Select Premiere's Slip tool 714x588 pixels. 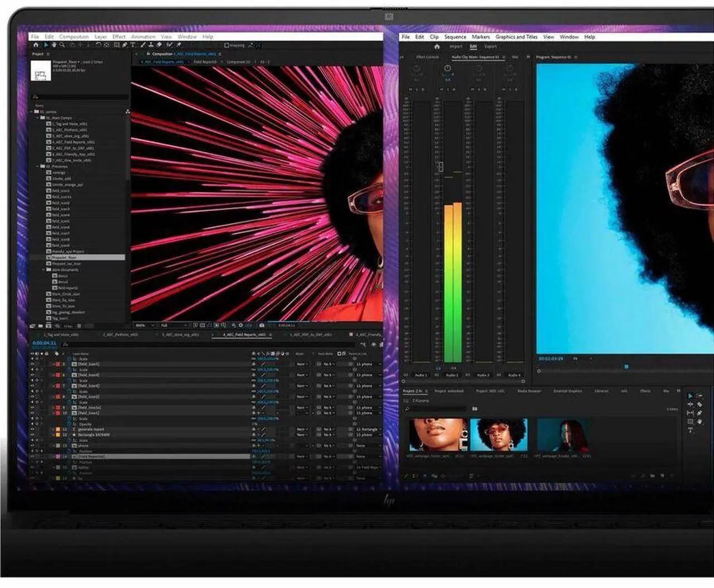(x=690, y=413)
